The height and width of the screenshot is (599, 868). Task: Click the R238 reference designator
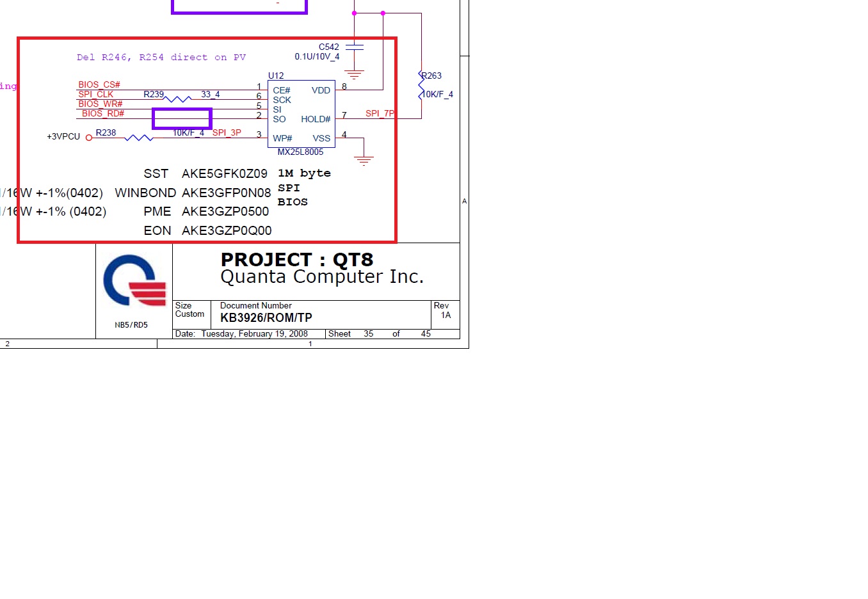[x=106, y=132]
